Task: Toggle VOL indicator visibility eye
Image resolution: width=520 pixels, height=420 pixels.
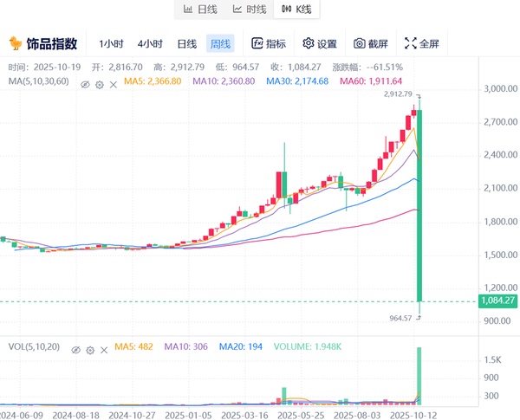Action: [x=75, y=349]
